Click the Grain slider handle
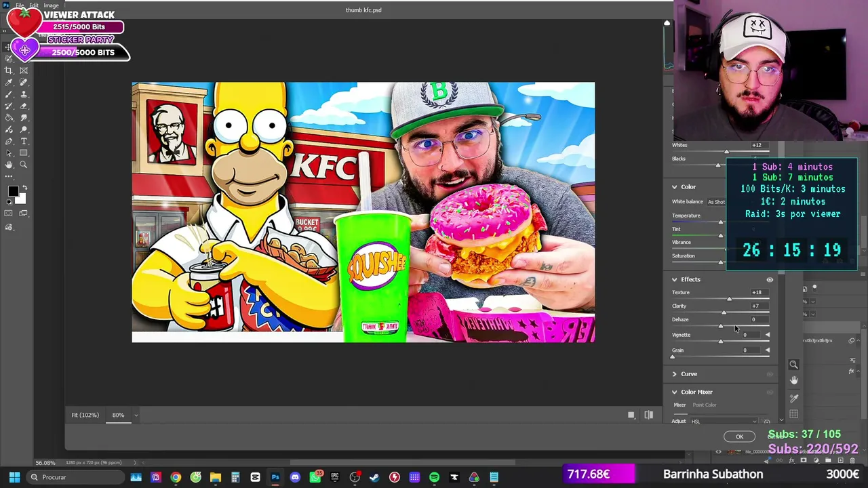Viewport: 868px width, 488px height. (673, 357)
